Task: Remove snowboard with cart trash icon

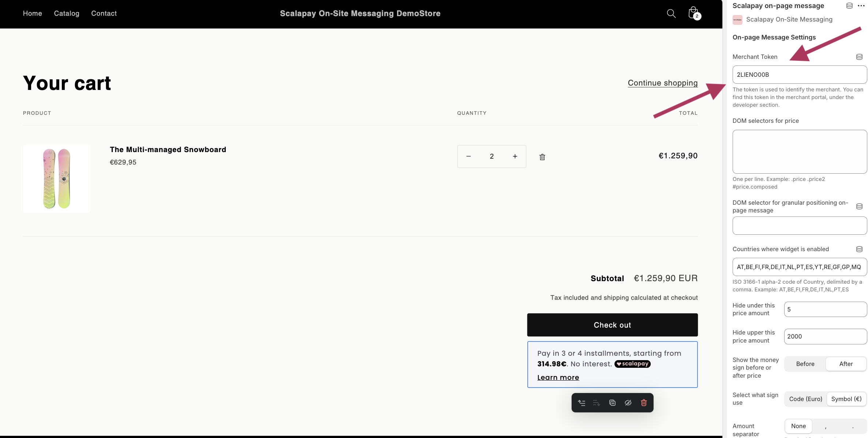Action: tap(542, 157)
